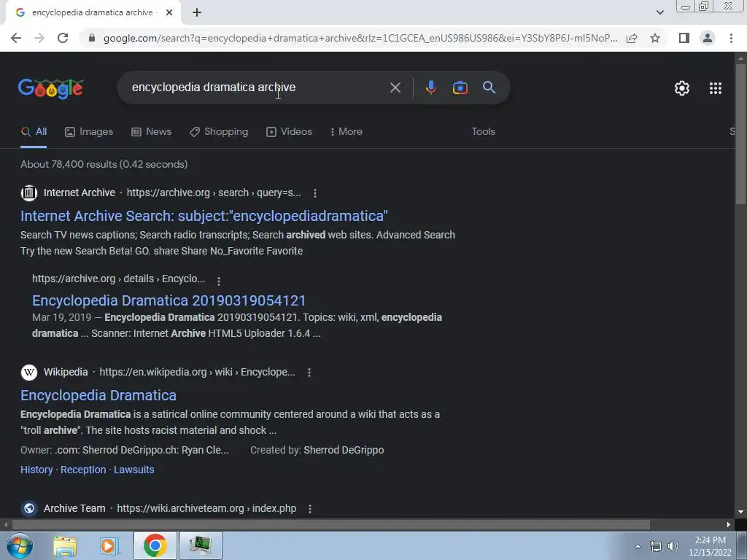
Task: Click the scroll right arrow at bottom
Action: [x=729, y=525]
